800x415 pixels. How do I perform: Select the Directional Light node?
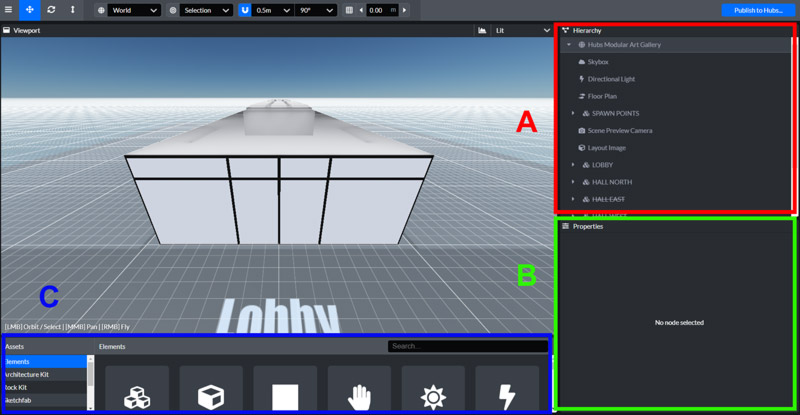click(611, 79)
